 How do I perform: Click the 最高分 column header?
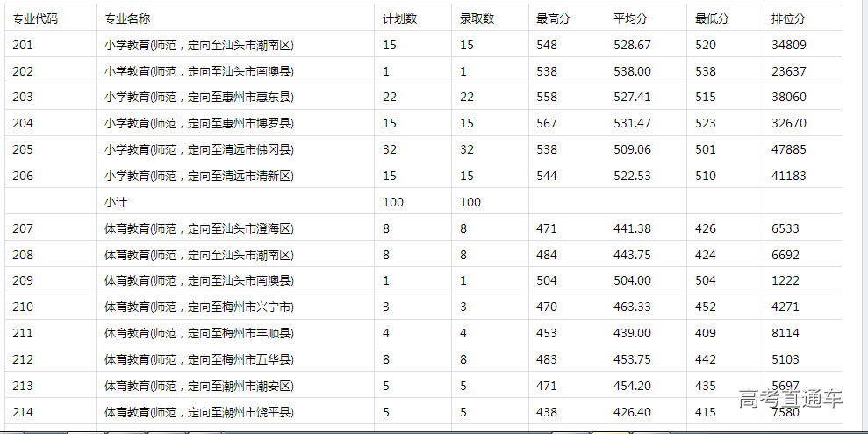click(553, 18)
